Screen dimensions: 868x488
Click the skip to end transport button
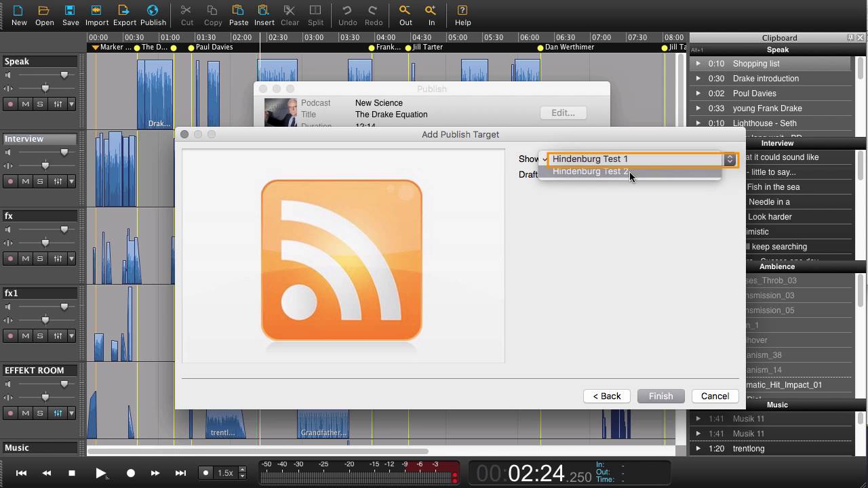click(x=180, y=473)
